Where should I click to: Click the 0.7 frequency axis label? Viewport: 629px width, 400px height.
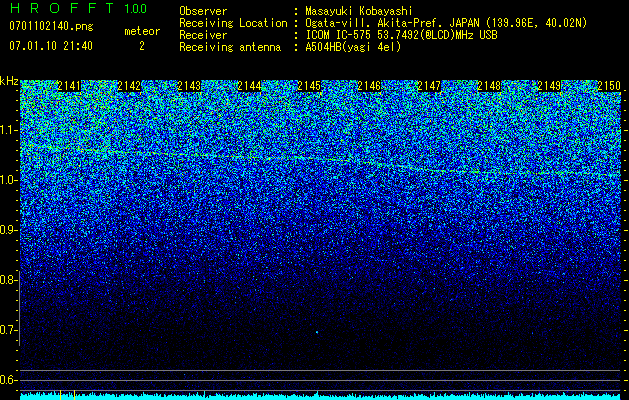click(8, 330)
